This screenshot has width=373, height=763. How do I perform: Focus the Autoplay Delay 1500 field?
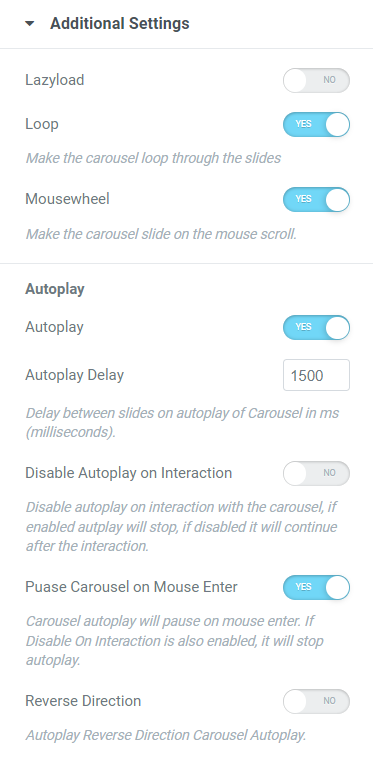point(316,375)
